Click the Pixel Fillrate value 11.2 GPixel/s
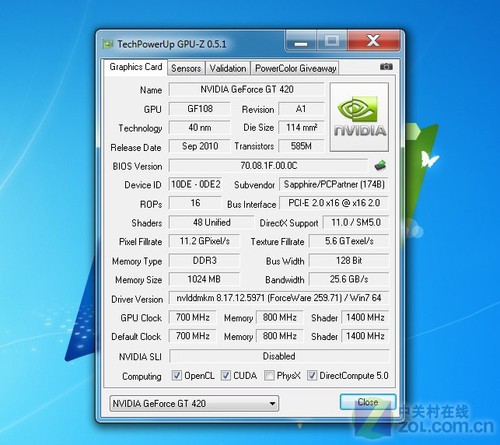500x445 pixels. pos(204,241)
